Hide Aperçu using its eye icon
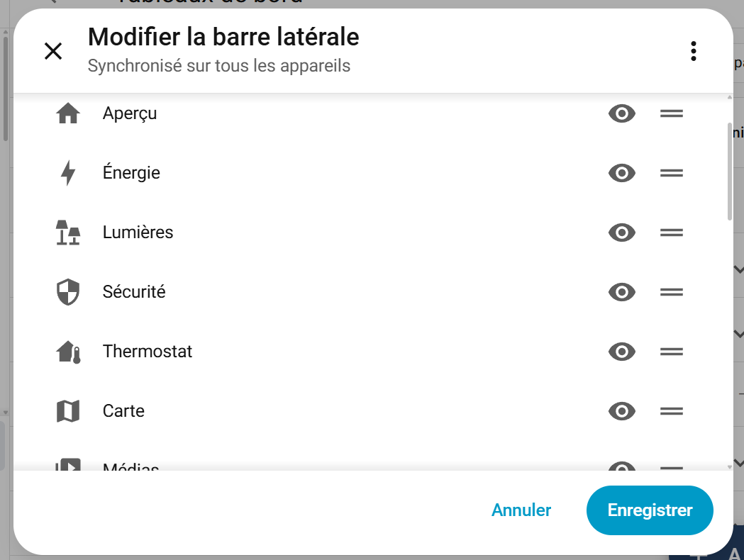Screen dimensions: 744x560 click(622, 113)
